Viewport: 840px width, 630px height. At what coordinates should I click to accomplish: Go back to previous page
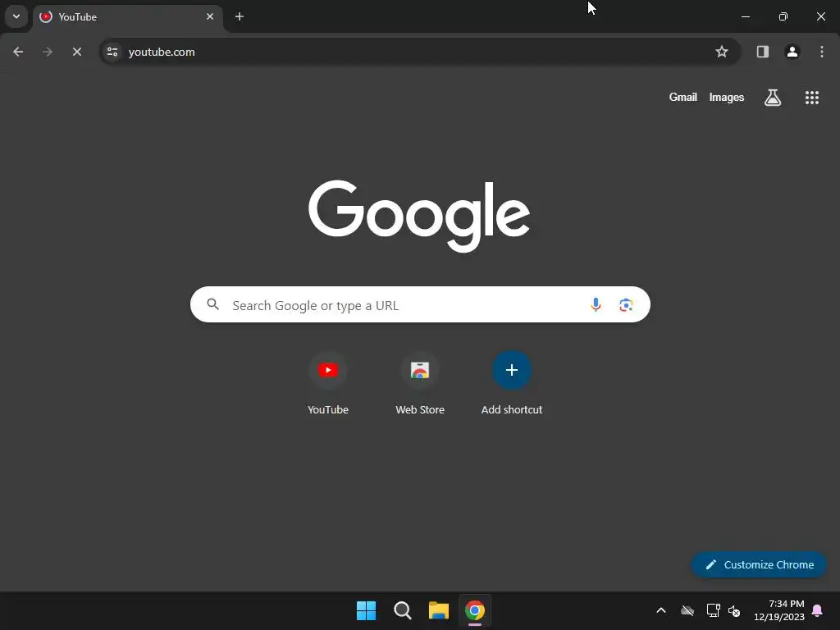click(18, 52)
